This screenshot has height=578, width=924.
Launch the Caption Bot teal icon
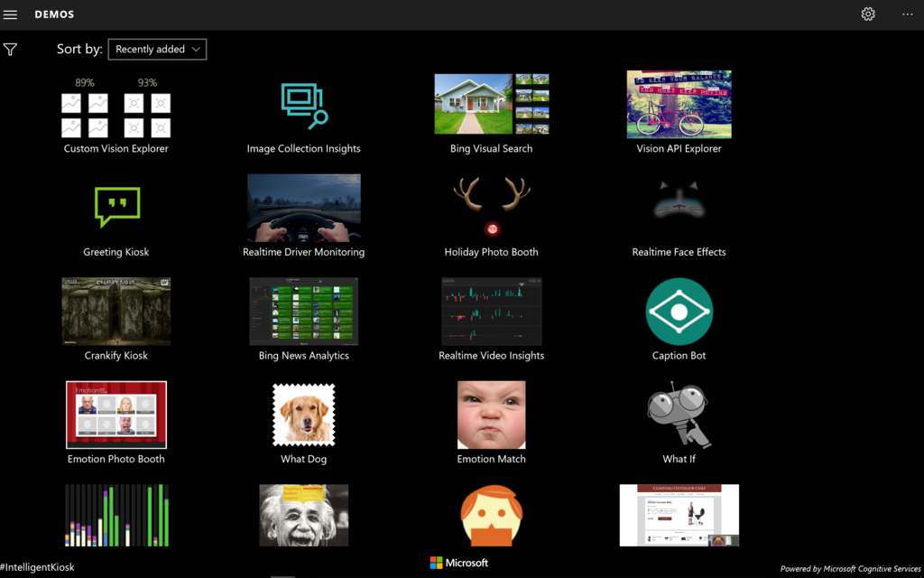(x=679, y=312)
